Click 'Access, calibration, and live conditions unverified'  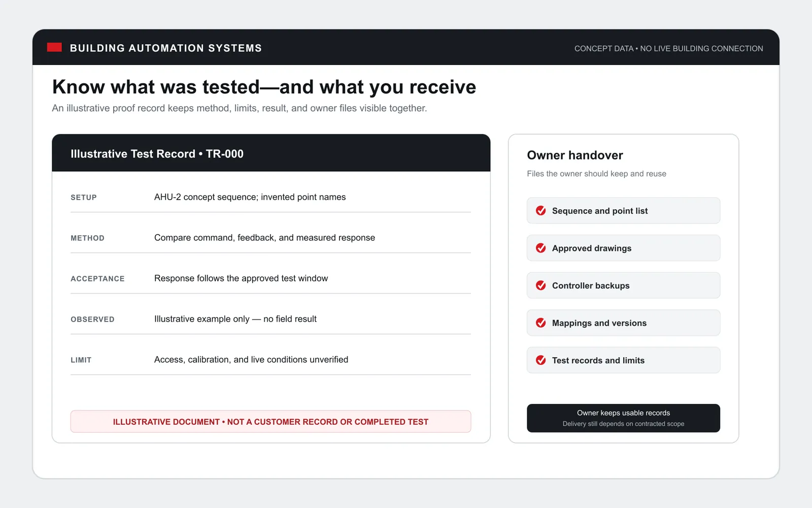click(x=251, y=360)
